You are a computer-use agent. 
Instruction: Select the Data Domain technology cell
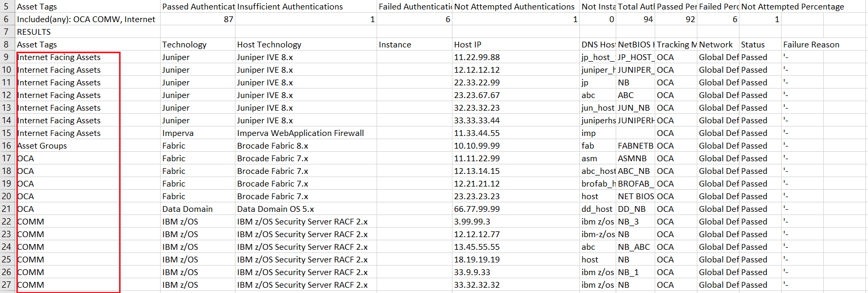pos(198,209)
